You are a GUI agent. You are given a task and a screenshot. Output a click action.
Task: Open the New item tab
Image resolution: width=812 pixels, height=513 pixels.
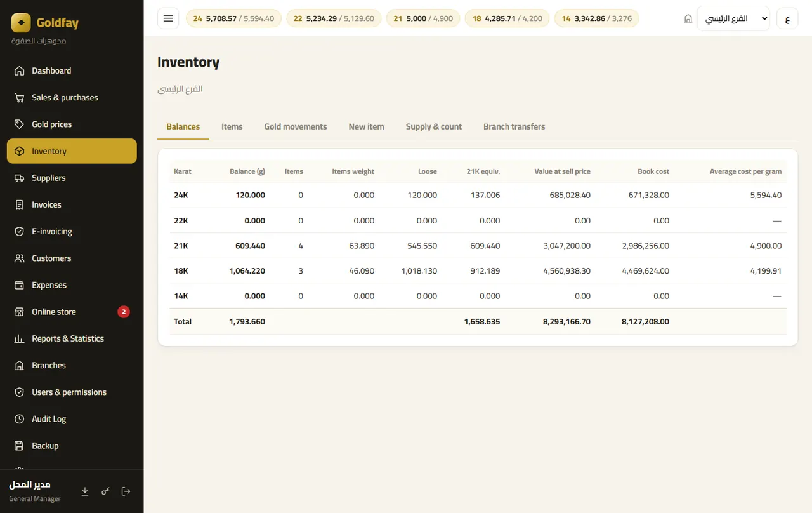coord(366,126)
